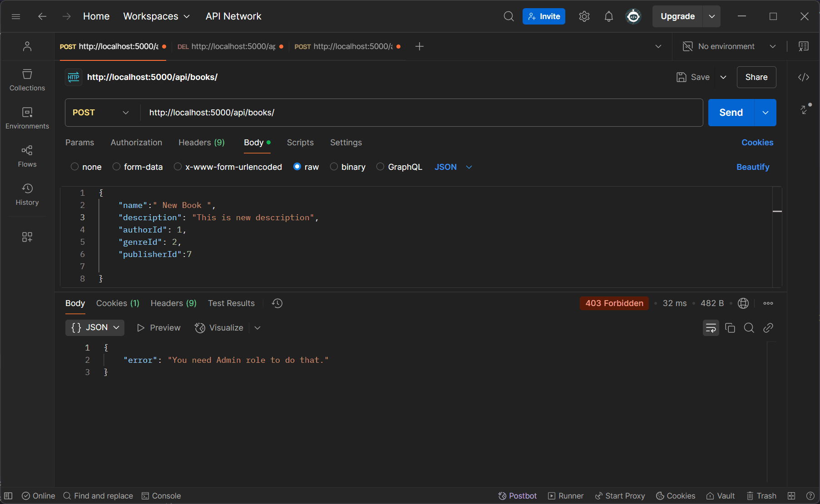Screen dimensions: 820x504
Task: Go back with the left arrow
Action: [x=42, y=16]
